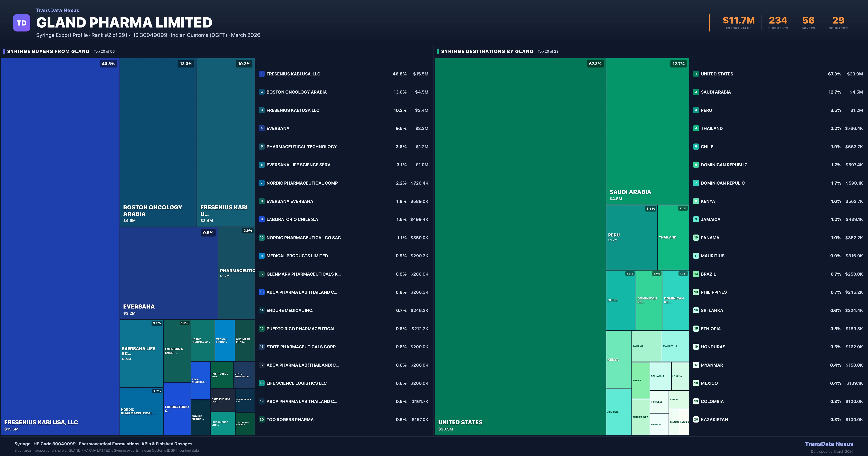Select the Boston Oncology Arabia treemap block

[x=158, y=142]
